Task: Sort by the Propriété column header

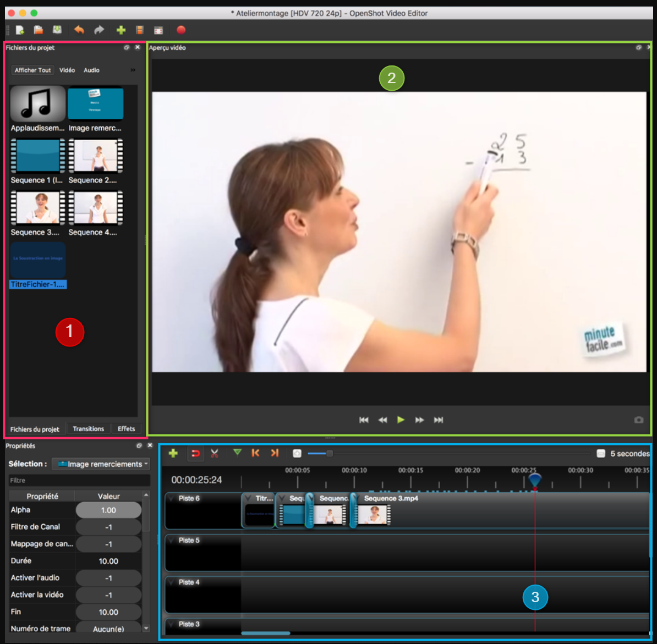Action: pos(42,496)
